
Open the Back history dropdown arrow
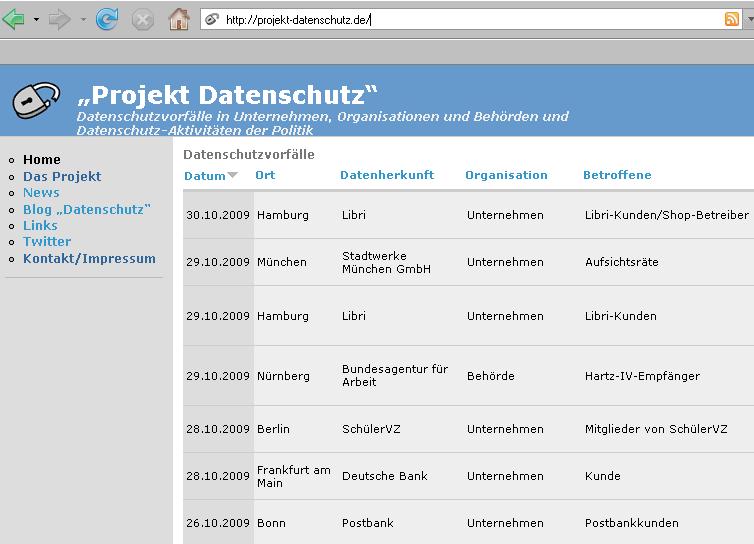(36, 20)
